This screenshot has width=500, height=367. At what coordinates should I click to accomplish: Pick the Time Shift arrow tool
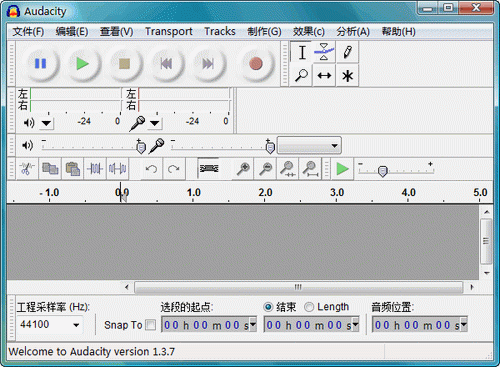point(324,76)
